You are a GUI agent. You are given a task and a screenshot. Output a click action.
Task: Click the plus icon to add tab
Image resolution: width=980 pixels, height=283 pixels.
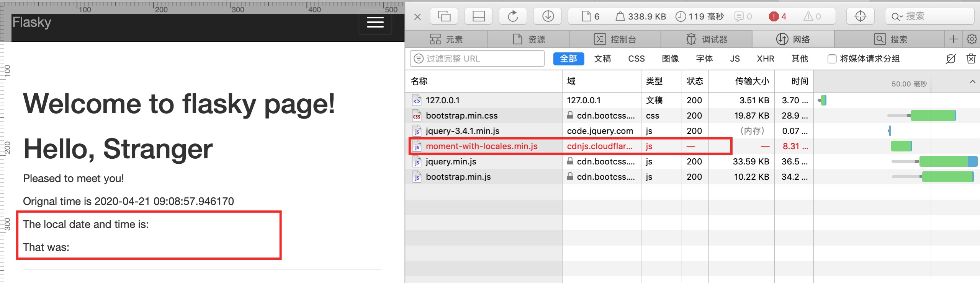tap(954, 39)
